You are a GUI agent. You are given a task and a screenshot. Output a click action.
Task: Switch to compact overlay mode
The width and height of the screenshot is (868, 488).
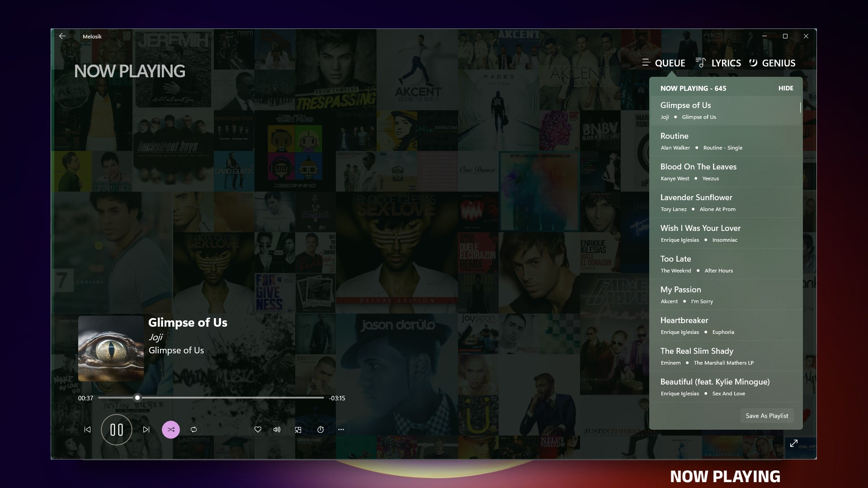tap(298, 430)
